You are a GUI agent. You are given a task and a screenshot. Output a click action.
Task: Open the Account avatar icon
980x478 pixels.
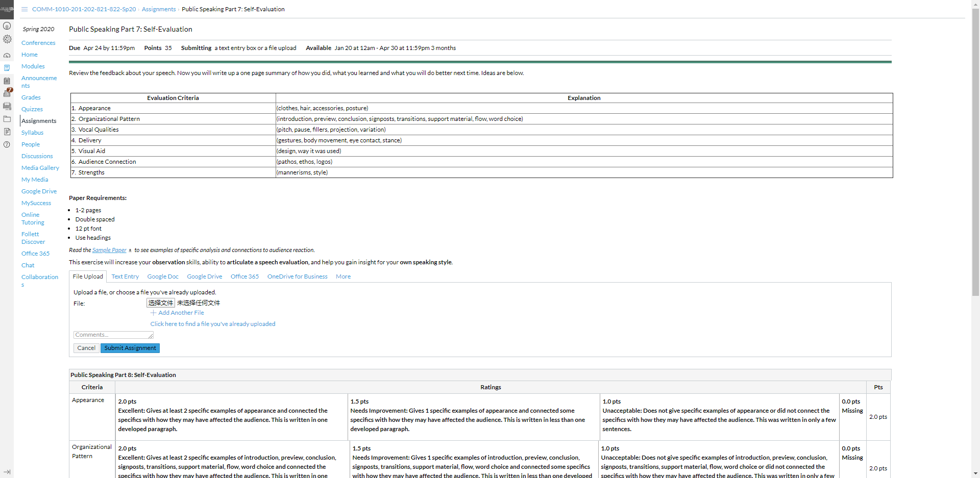[x=7, y=26]
